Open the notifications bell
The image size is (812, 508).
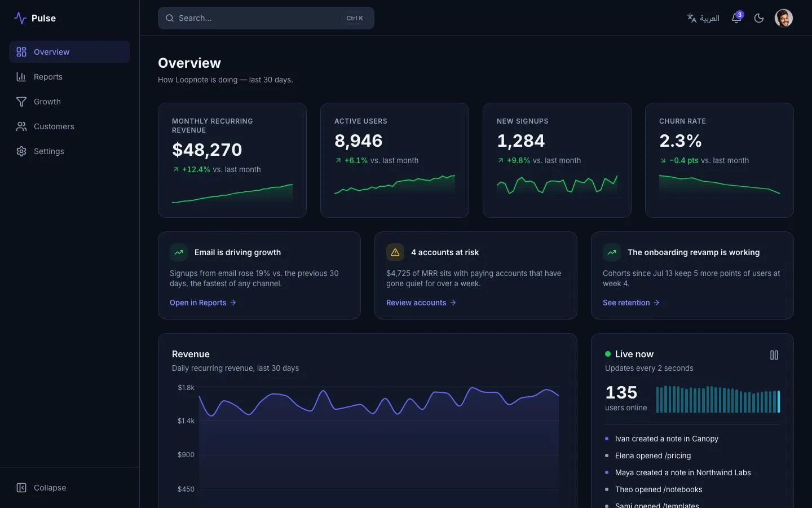coord(736,18)
